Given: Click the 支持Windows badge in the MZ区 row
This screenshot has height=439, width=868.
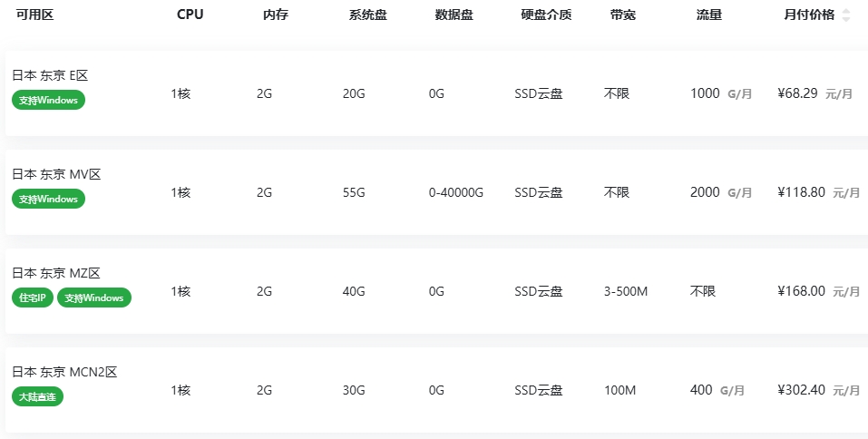Looking at the screenshot, I should pos(94,298).
